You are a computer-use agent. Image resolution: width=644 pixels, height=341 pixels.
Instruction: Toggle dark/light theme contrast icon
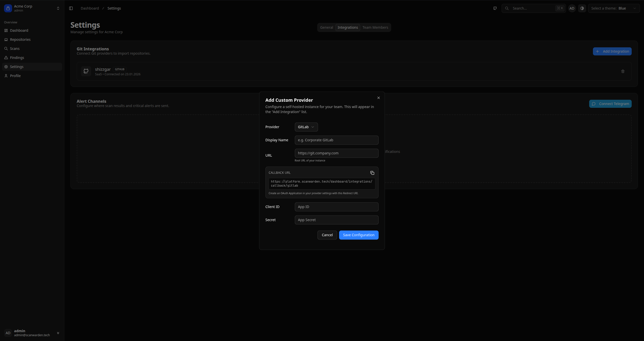point(582,8)
